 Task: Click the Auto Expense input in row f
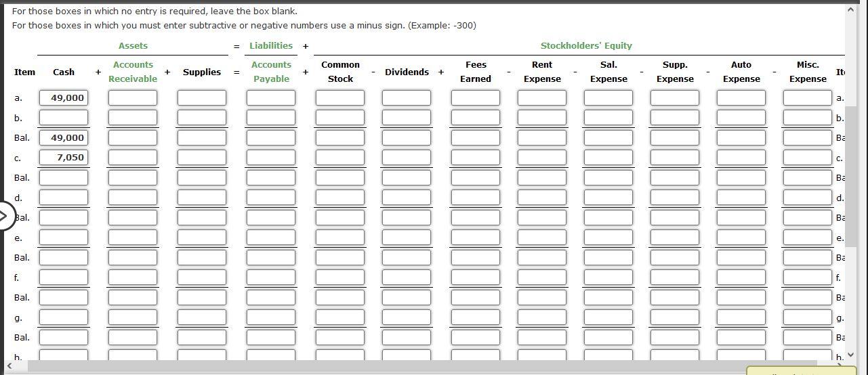coord(741,278)
